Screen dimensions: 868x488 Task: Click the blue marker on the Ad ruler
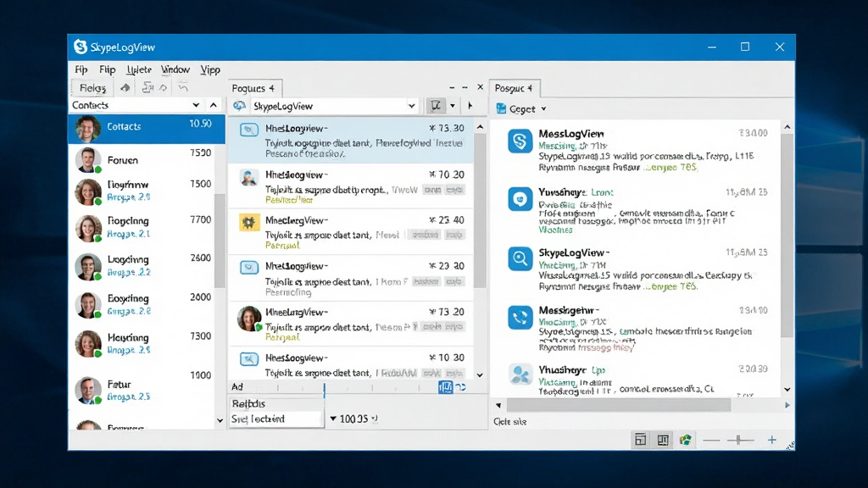point(325,389)
